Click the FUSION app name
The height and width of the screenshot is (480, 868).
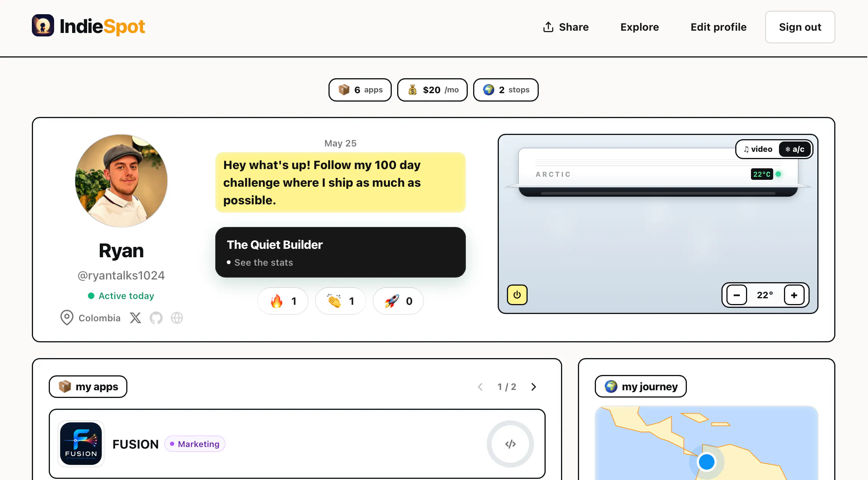(x=135, y=444)
